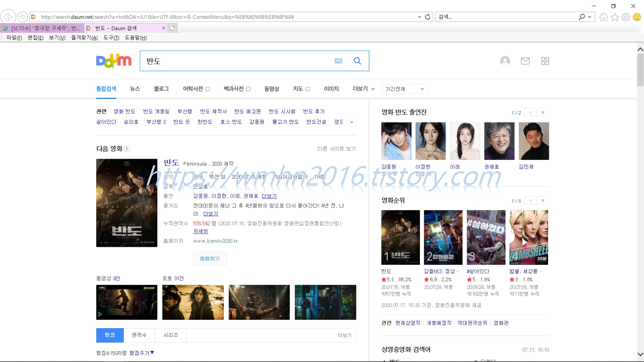Screen dimensions: 644x362
Task: Open director 연상호 link
Action: click(x=200, y=186)
